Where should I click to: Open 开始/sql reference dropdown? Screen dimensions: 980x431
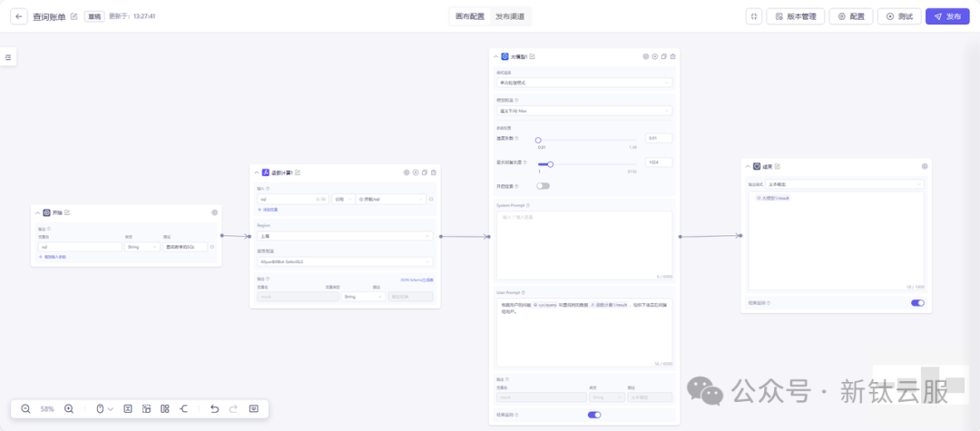point(390,200)
